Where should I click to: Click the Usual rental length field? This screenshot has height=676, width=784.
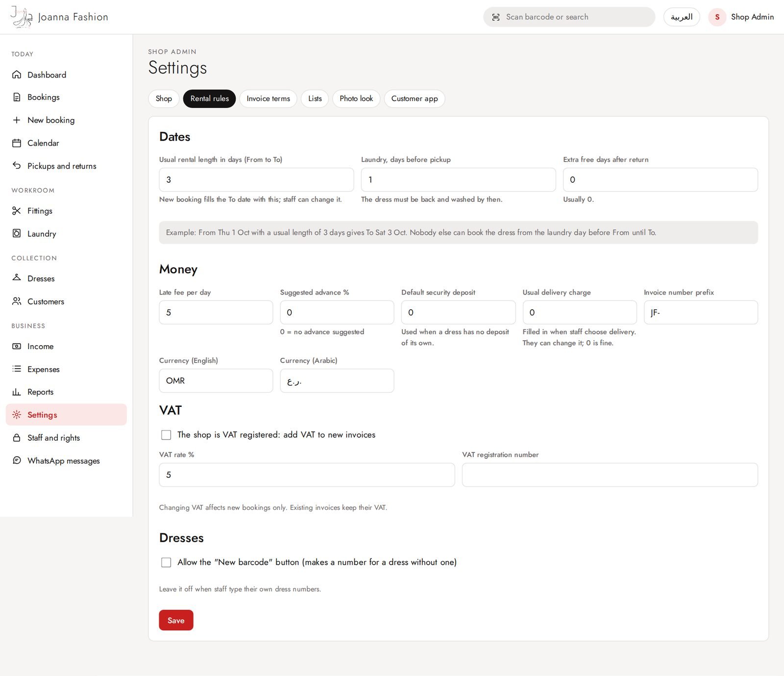point(256,180)
